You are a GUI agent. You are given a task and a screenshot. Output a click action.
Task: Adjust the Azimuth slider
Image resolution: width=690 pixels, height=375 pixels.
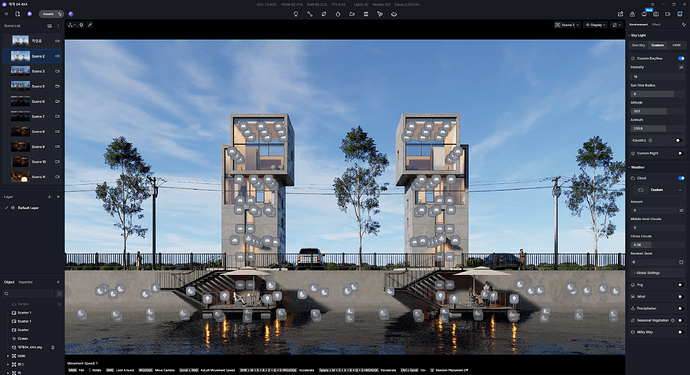coord(657,129)
